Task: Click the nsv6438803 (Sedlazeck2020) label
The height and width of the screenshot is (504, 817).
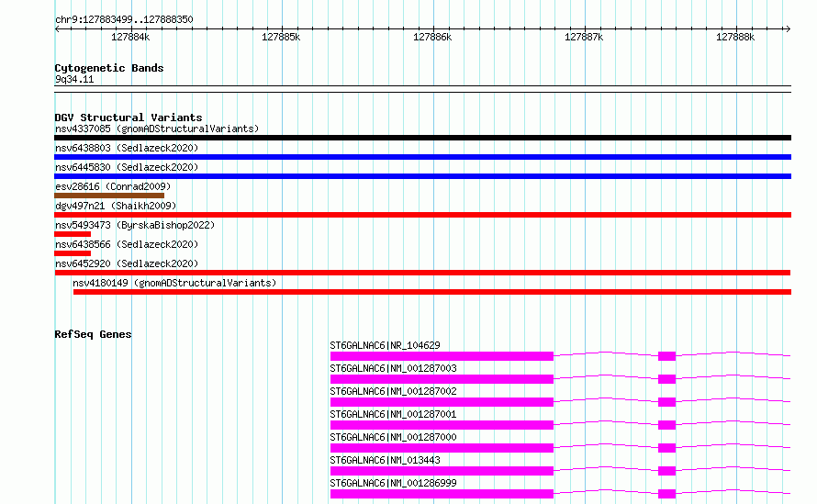Action: pyautogui.click(x=127, y=148)
